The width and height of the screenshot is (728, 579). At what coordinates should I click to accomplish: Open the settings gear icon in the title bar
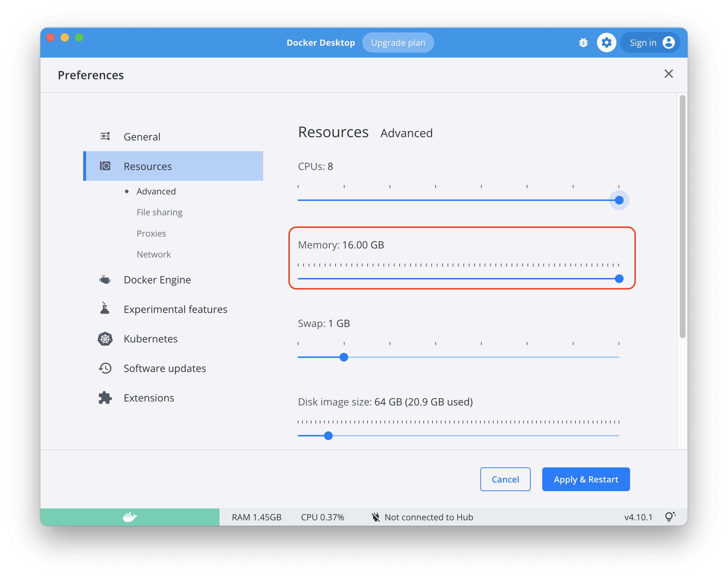click(607, 42)
